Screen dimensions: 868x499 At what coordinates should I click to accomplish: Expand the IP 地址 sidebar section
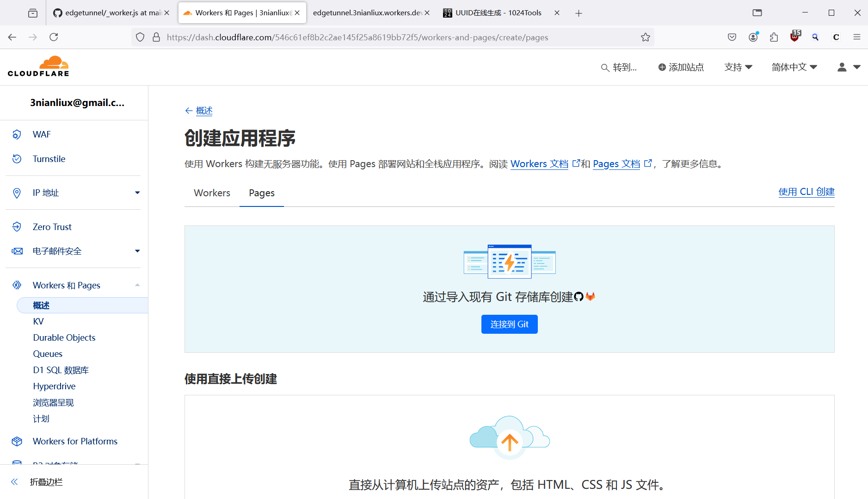137,193
